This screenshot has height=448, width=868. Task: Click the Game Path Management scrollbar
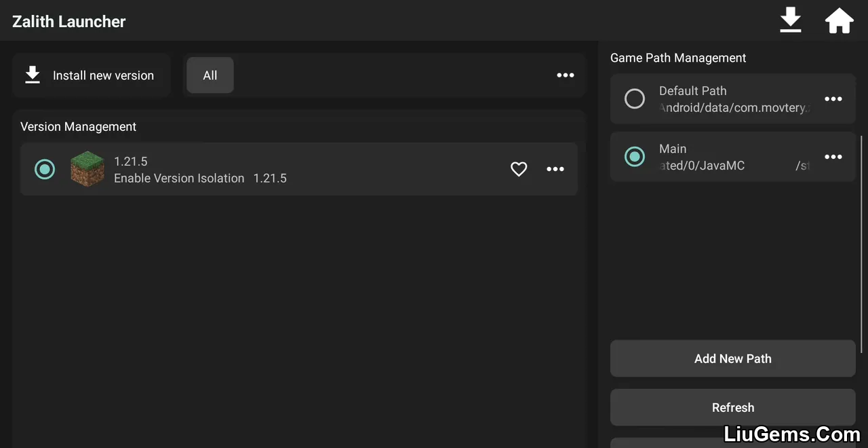pyautogui.click(x=863, y=244)
